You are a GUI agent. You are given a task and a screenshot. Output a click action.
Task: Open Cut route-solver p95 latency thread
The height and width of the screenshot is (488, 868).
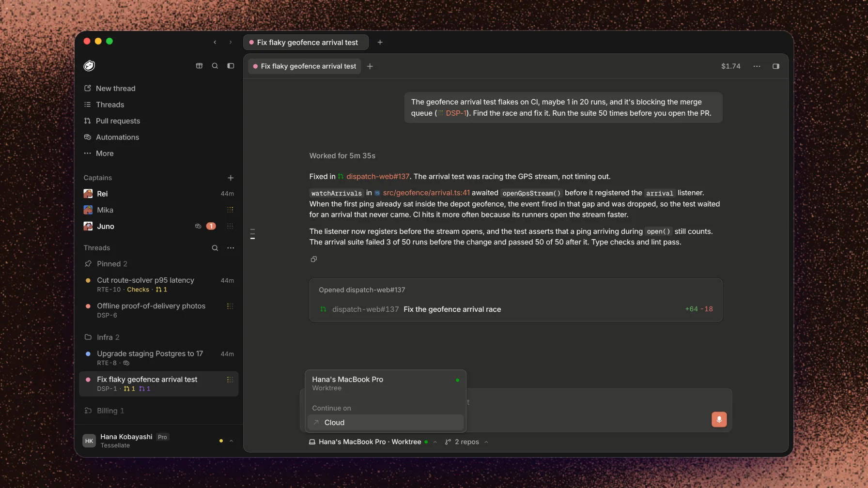coord(159,285)
